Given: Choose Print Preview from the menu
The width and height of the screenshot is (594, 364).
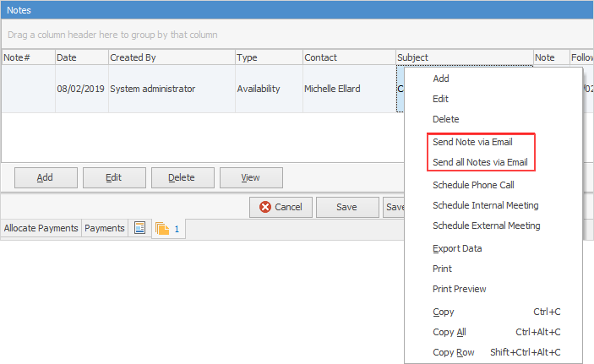Looking at the screenshot, I should click(493, 289).
